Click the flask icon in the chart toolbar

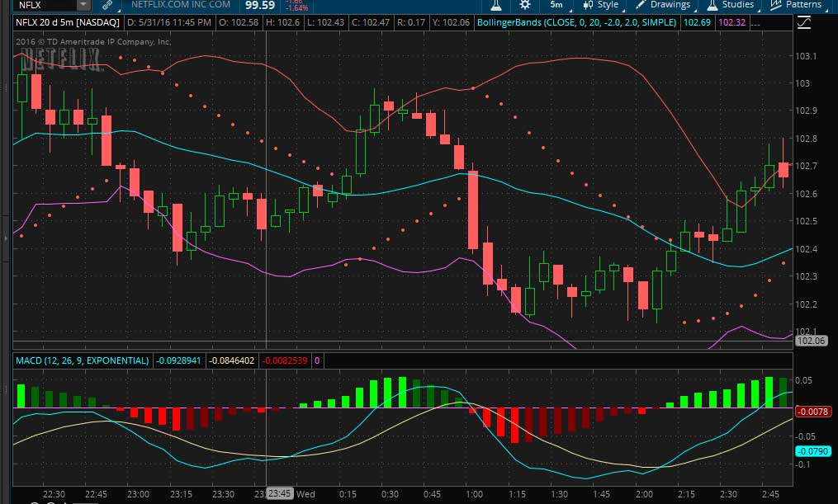[496, 5]
